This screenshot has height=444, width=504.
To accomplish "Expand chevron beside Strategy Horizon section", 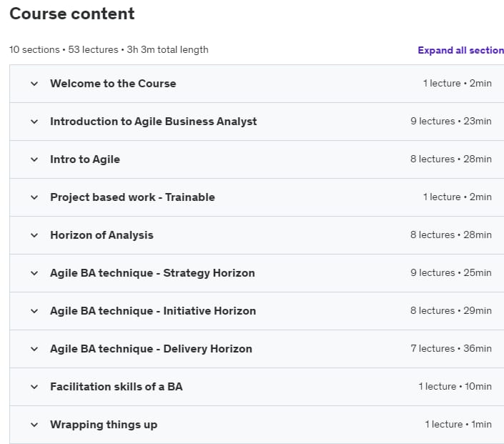I will coord(34,273).
